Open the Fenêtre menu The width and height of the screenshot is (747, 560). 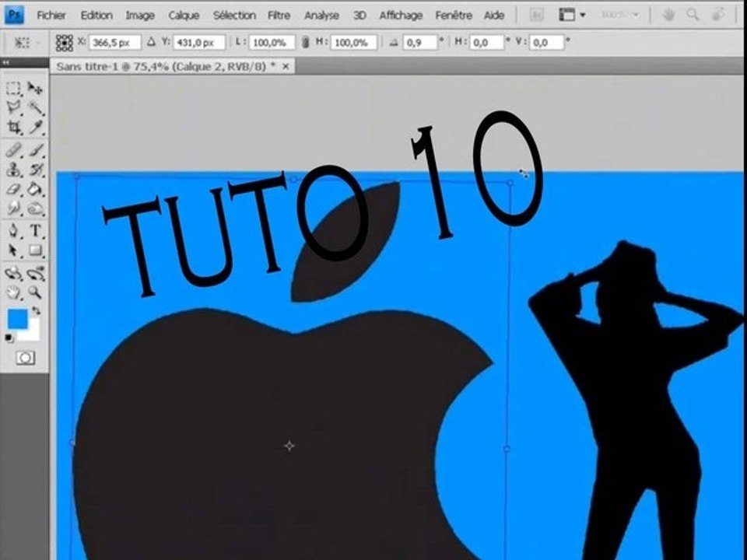click(453, 16)
